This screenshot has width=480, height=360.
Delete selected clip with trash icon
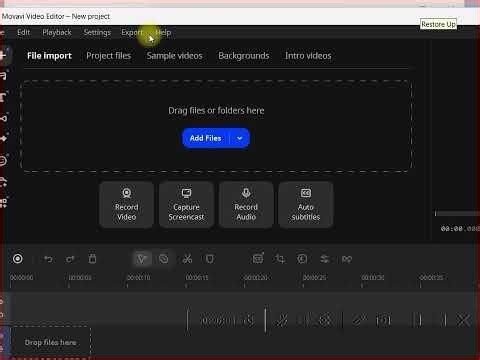pos(92,259)
